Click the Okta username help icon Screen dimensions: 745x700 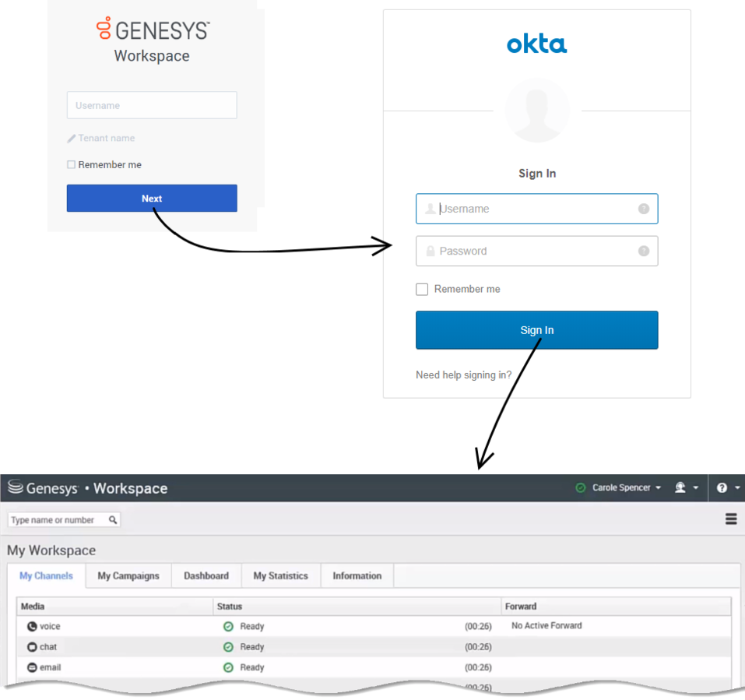click(x=644, y=209)
